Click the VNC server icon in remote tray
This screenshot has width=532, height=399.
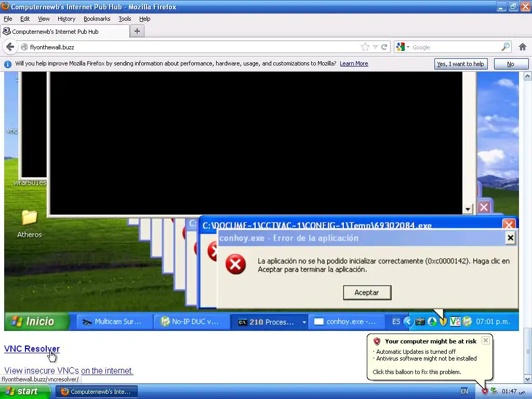click(x=455, y=321)
